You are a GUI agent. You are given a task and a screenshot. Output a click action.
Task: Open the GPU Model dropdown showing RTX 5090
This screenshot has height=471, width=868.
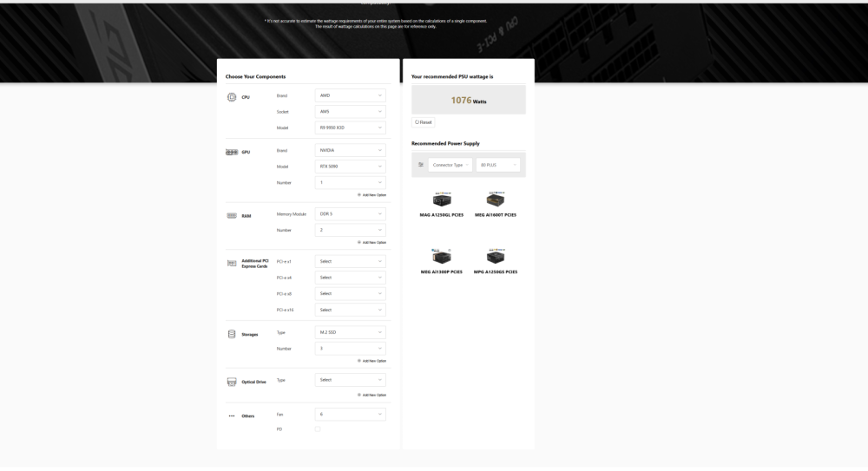(x=350, y=167)
